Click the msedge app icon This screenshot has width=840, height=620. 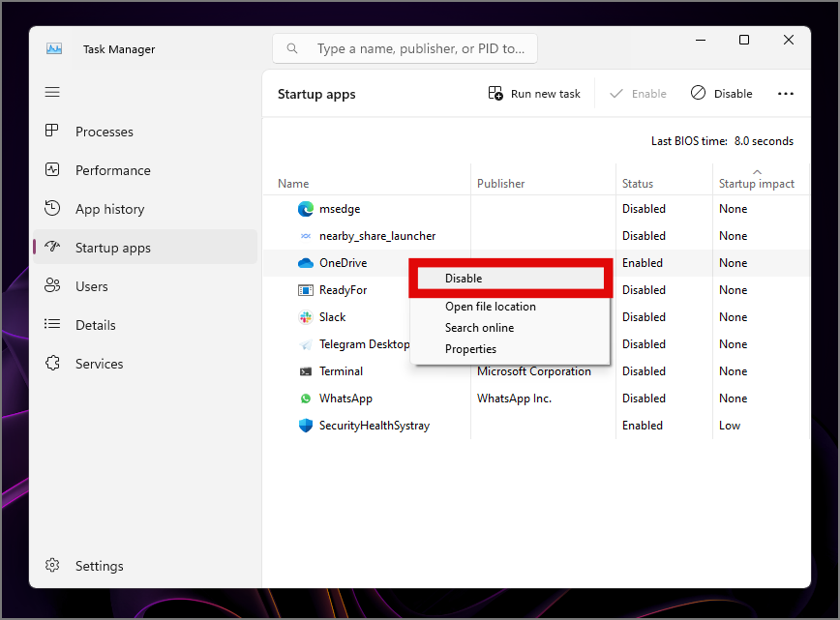[306, 209]
